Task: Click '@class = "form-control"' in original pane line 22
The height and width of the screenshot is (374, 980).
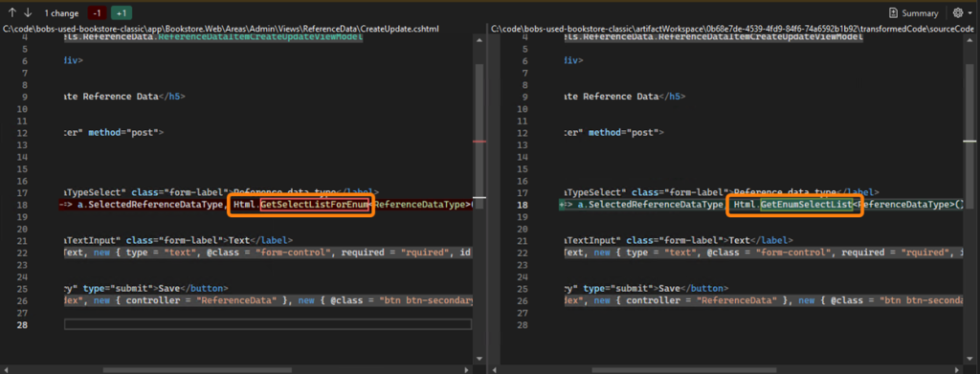Action: 268,253
